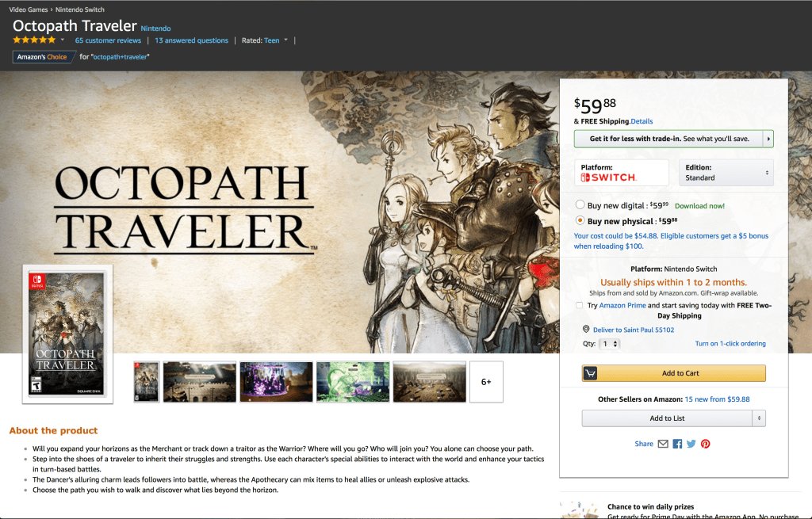
Task: Share the product via email icon
Action: click(663, 444)
